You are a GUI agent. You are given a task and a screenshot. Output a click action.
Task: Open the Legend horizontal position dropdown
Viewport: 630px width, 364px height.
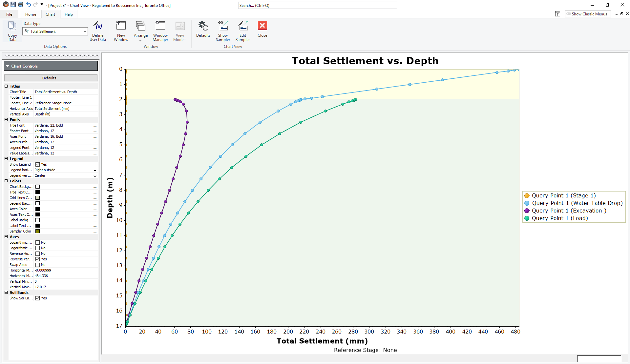[95, 170]
